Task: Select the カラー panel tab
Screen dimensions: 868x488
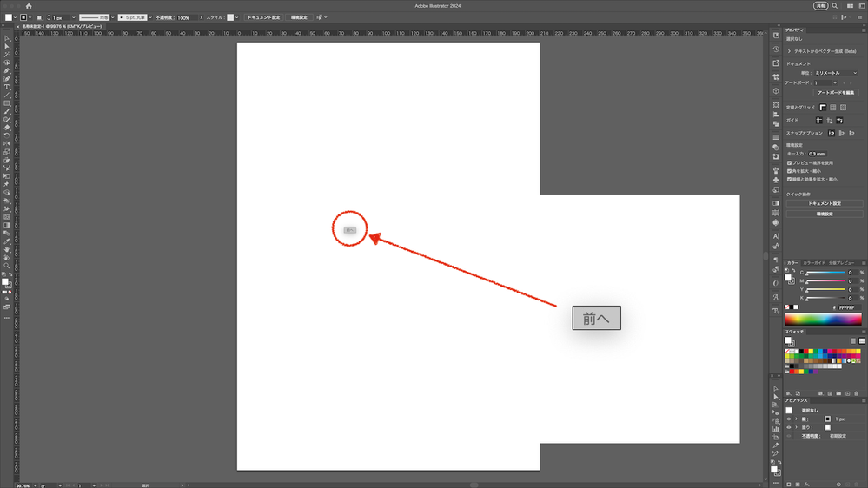Action: [792, 263]
